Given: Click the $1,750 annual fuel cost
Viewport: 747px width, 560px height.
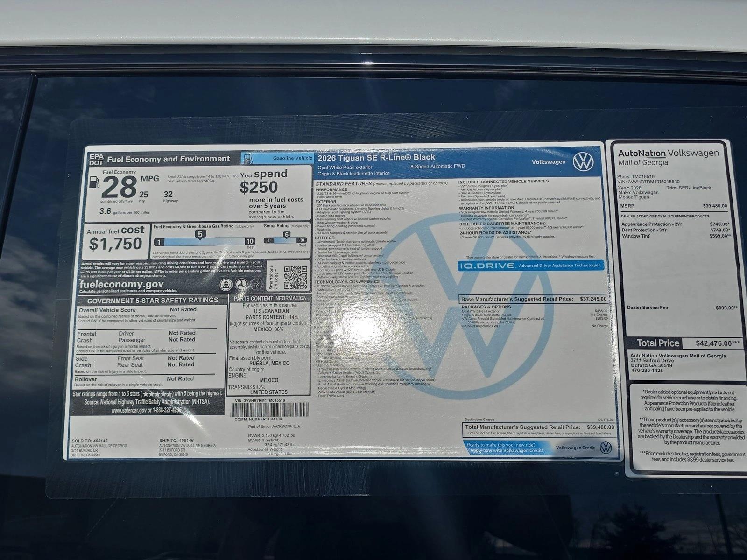Looking at the screenshot, I should [116, 244].
